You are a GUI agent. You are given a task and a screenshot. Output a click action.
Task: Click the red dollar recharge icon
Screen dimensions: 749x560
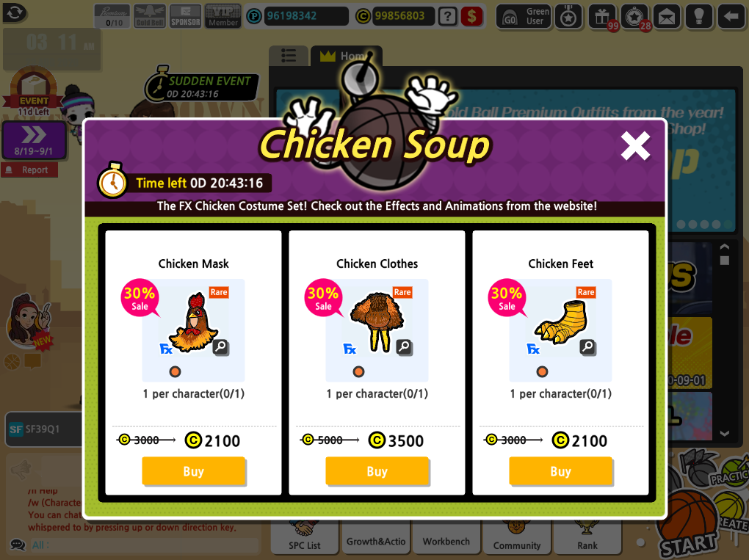point(472,16)
